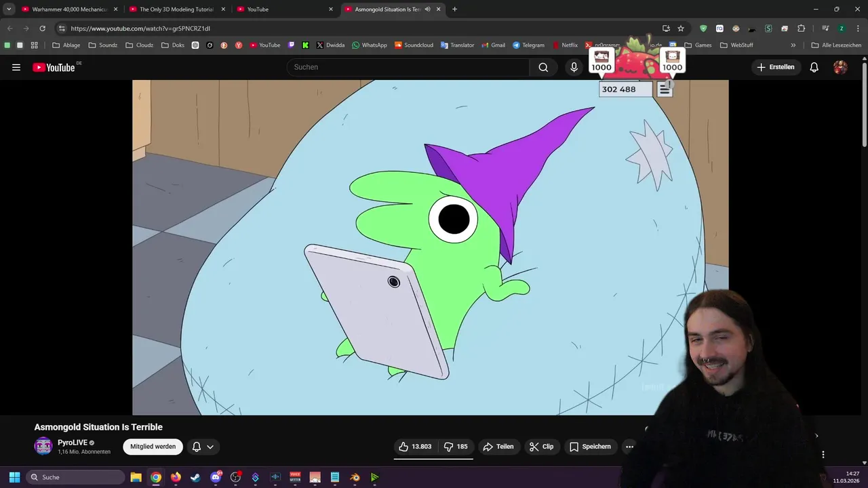Open PyroLIVE channel name link
Image resolution: width=868 pixels, height=488 pixels.
pyautogui.click(x=73, y=443)
